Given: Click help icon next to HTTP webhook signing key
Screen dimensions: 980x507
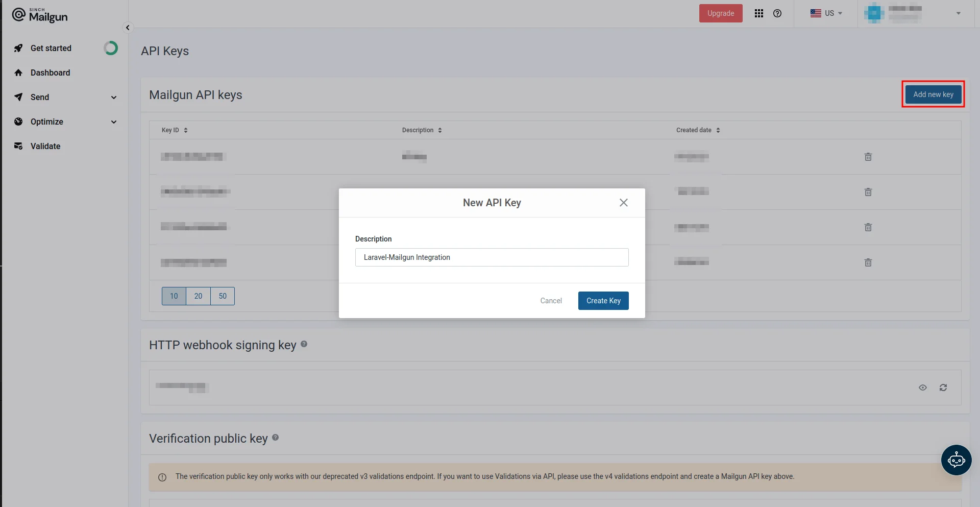Looking at the screenshot, I should click(x=304, y=344).
